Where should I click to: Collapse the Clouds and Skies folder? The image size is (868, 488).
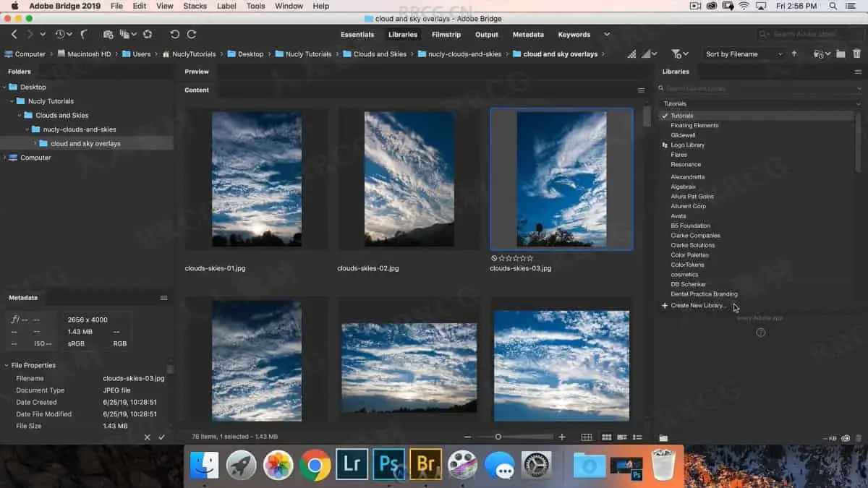[20, 115]
